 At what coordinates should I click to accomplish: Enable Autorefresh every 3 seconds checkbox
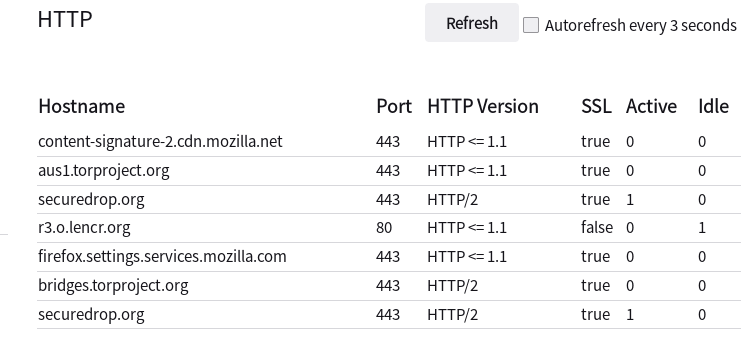(x=531, y=25)
